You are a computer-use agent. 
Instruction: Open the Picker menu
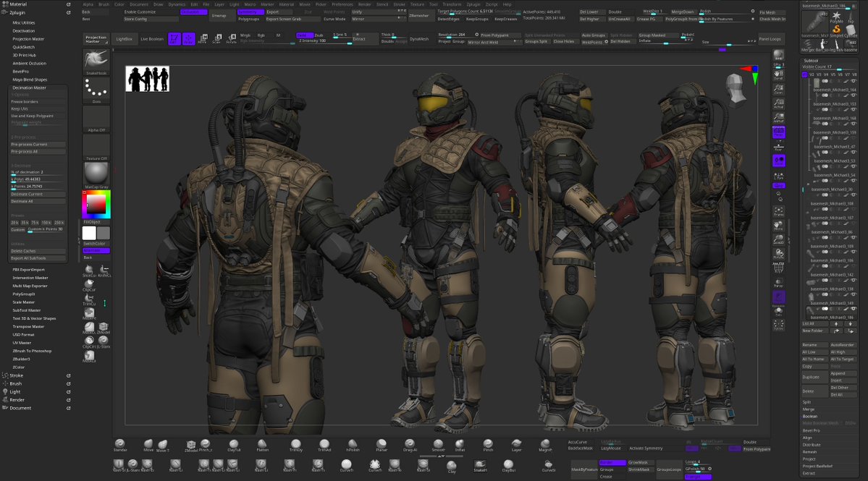321,4
